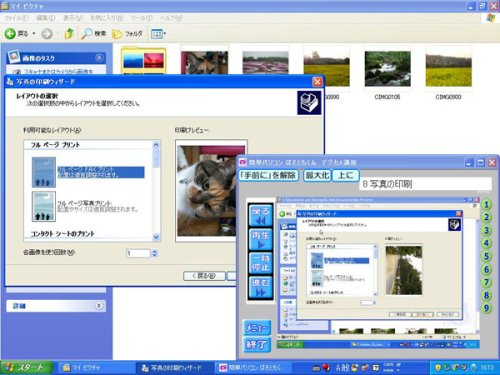The image size is (500, 375).
Task: Select the cat photo thumbnail in Explorer
Action: pyautogui.click(x=204, y=62)
